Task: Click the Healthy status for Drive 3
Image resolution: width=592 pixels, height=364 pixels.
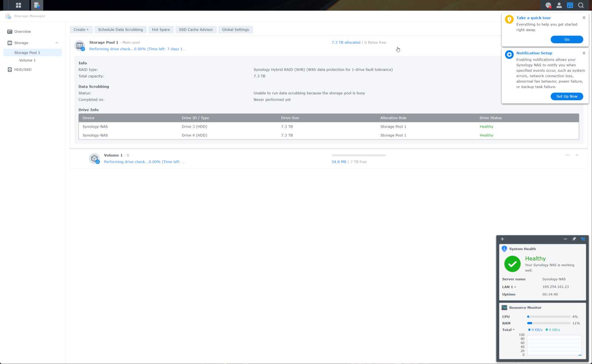Action: [486, 127]
